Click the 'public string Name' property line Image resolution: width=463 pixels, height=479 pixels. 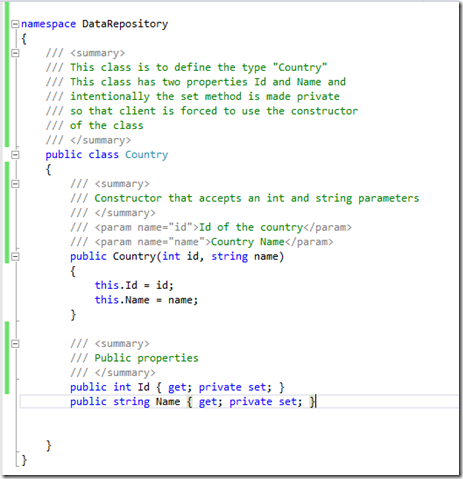(192, 402)
